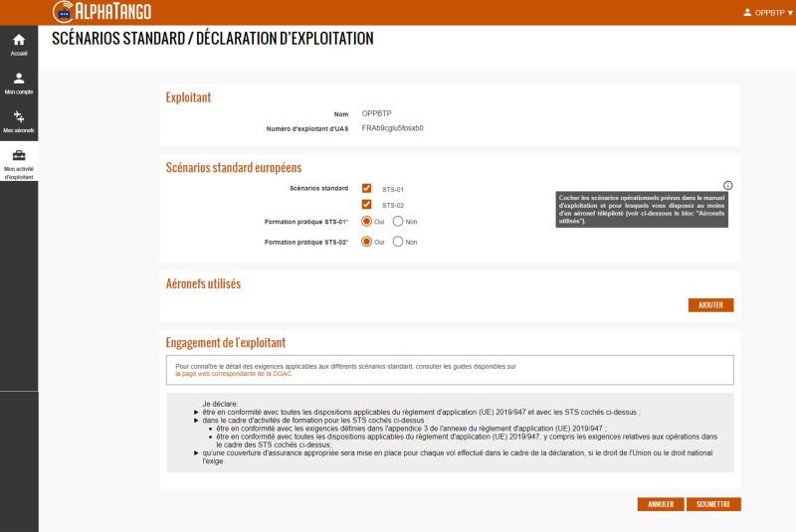Viewport: 796px width, 532px height.
Task: Open Mes aéronefs drone icon
Action: (19, 117)
